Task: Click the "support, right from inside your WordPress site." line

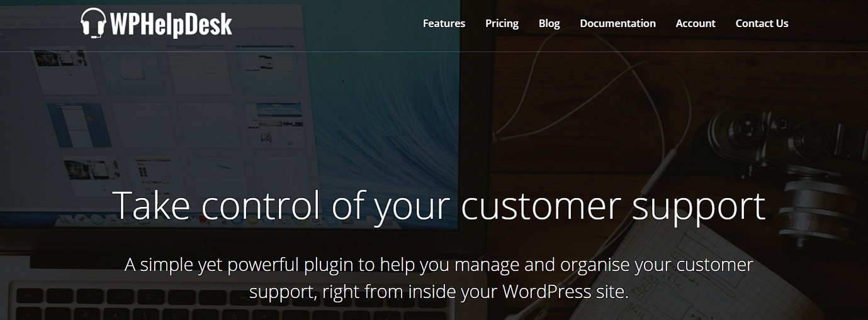Action: coord(439,292)
